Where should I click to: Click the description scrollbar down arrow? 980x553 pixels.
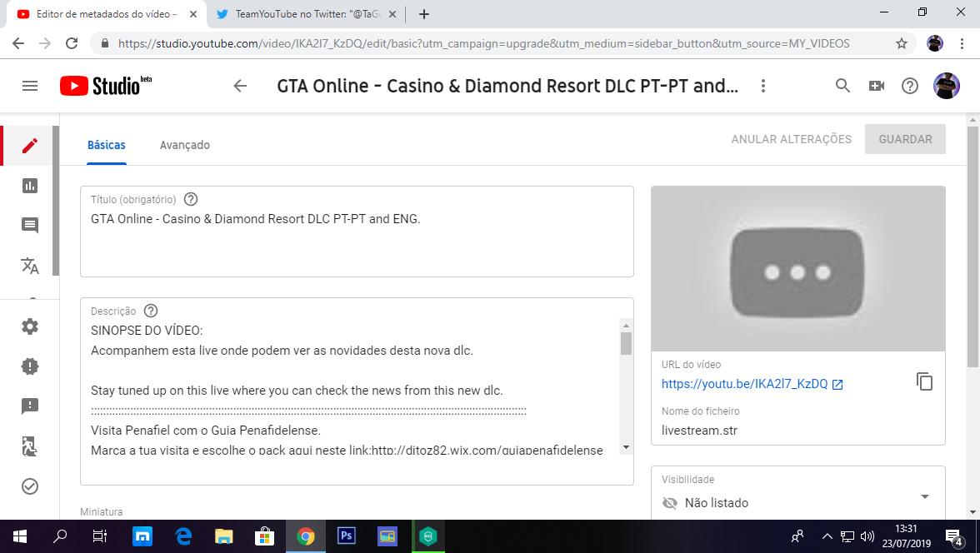pos(626,447)
